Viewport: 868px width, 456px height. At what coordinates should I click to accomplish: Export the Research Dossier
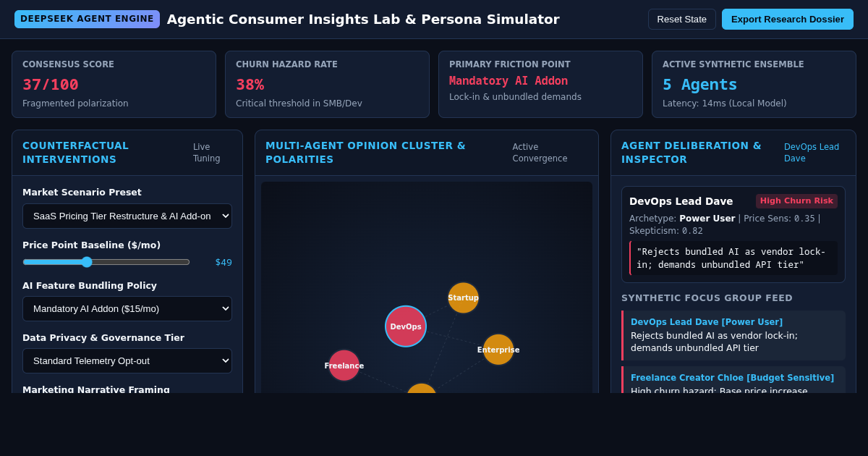click(x=788, y=19)
